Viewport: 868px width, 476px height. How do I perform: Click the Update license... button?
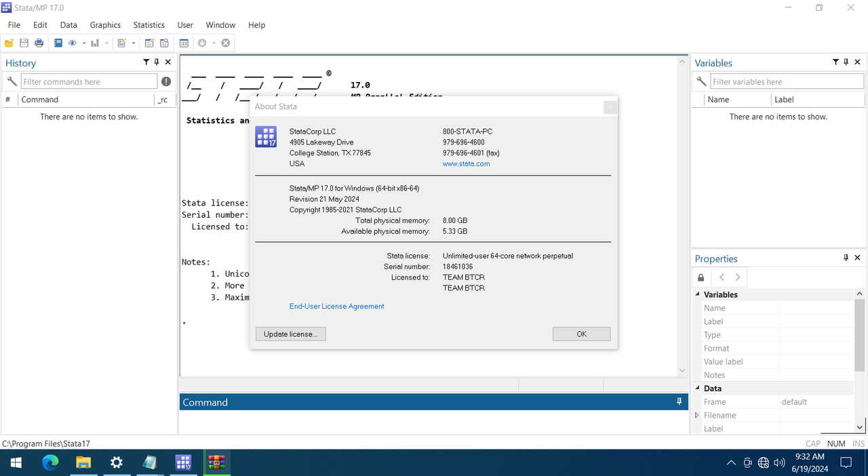291,334
